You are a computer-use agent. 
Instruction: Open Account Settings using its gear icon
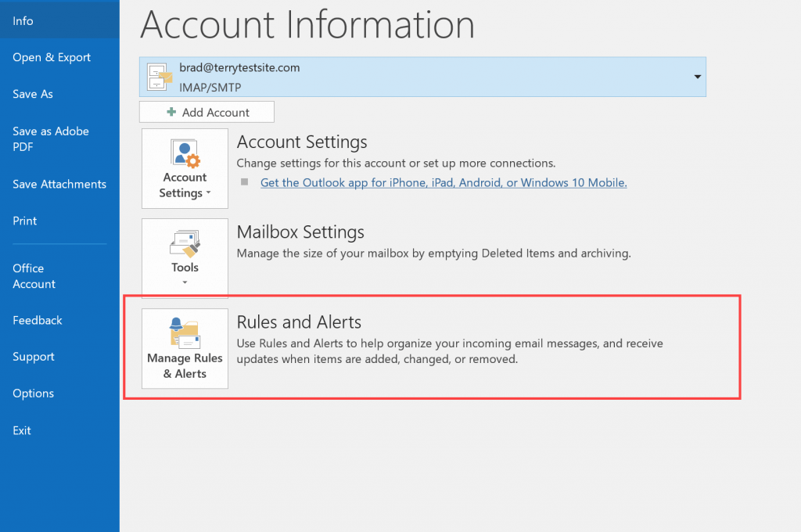point(185,153)
